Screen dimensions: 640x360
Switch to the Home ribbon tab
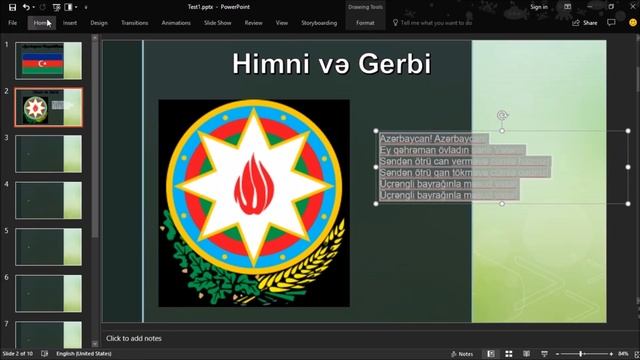click(x=42, y=23)
